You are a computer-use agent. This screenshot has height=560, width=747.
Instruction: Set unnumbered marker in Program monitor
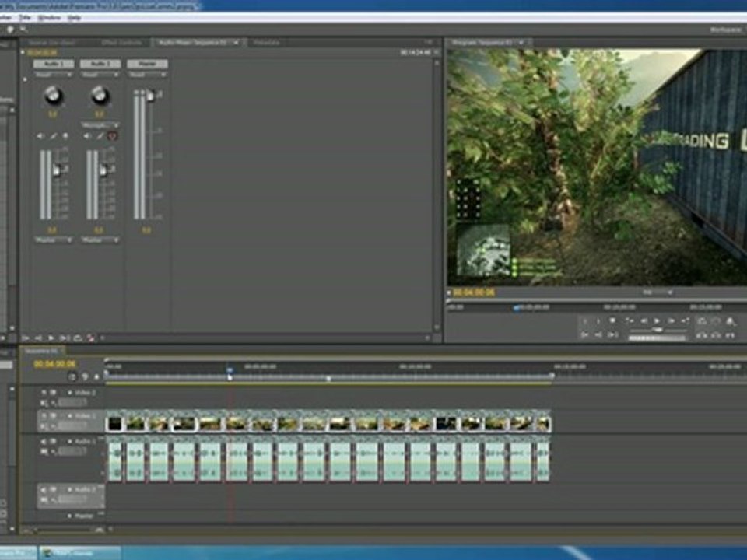[x=612, y=320]
